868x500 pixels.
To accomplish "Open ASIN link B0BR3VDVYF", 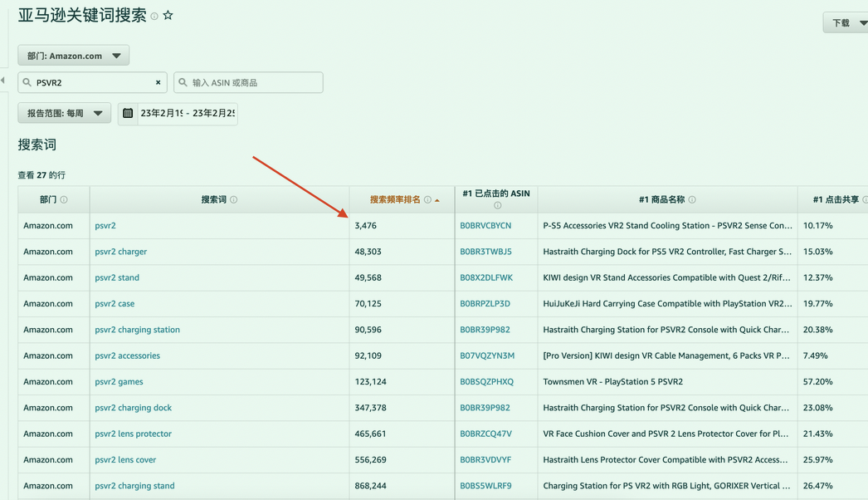I will coord(485,460).
